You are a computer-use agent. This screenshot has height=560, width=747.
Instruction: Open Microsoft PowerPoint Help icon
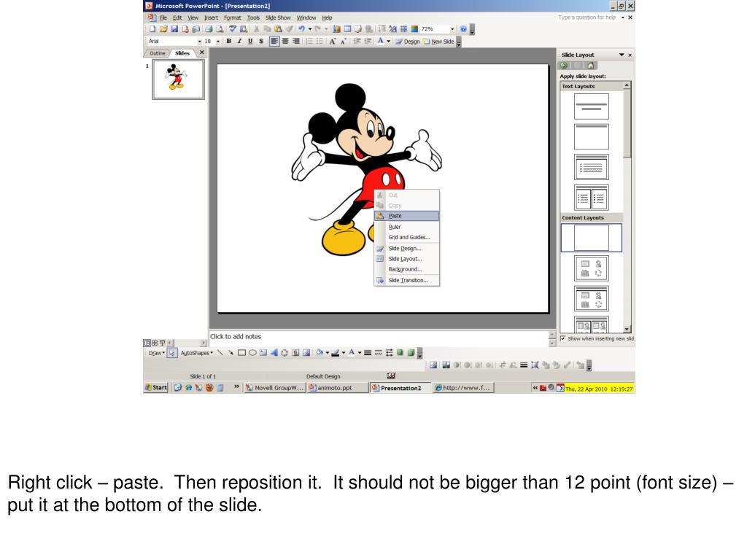point(463,29)
